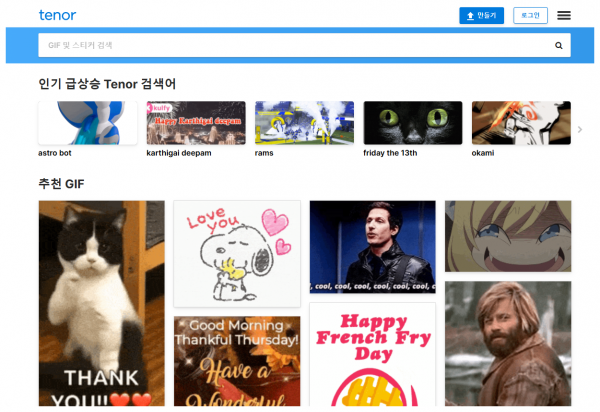Open the Thank You cat GIF
The image size is (600, 412).
click(102, 303)
